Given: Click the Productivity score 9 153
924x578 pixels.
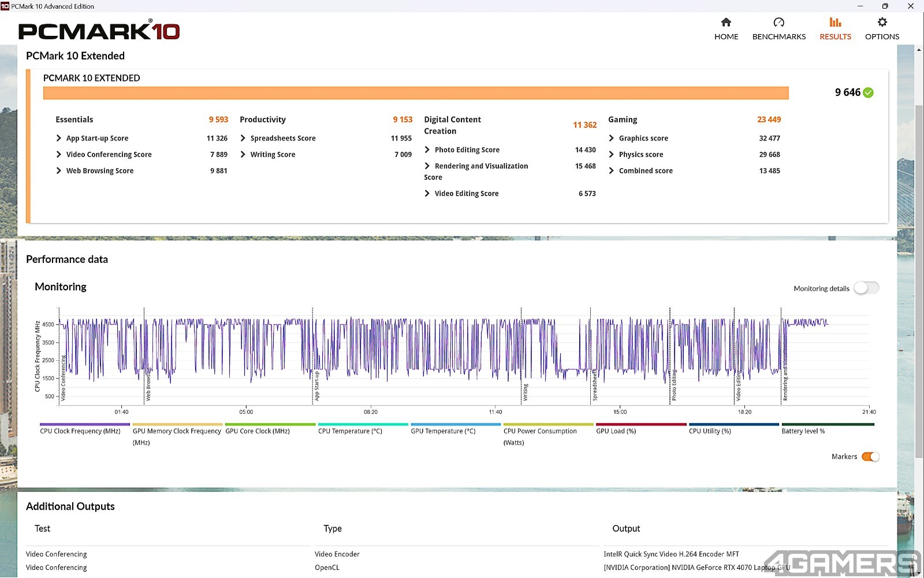Looking at the screenshot, I should click(403, 120).
